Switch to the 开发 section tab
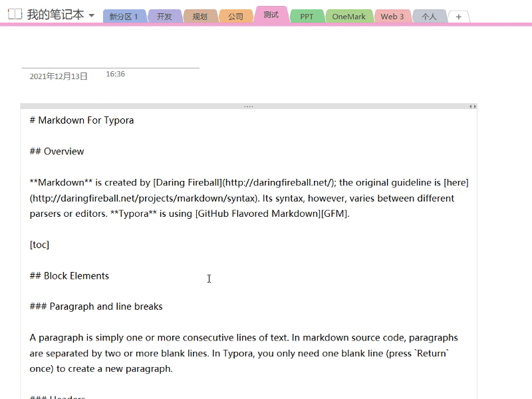The height and width of the screenshot is (399, 532). (164, 16)
